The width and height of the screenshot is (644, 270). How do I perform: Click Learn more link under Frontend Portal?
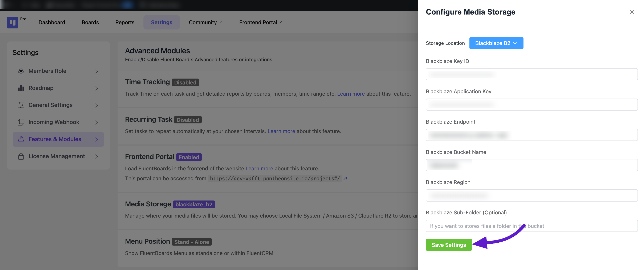(x=259, y=169)
